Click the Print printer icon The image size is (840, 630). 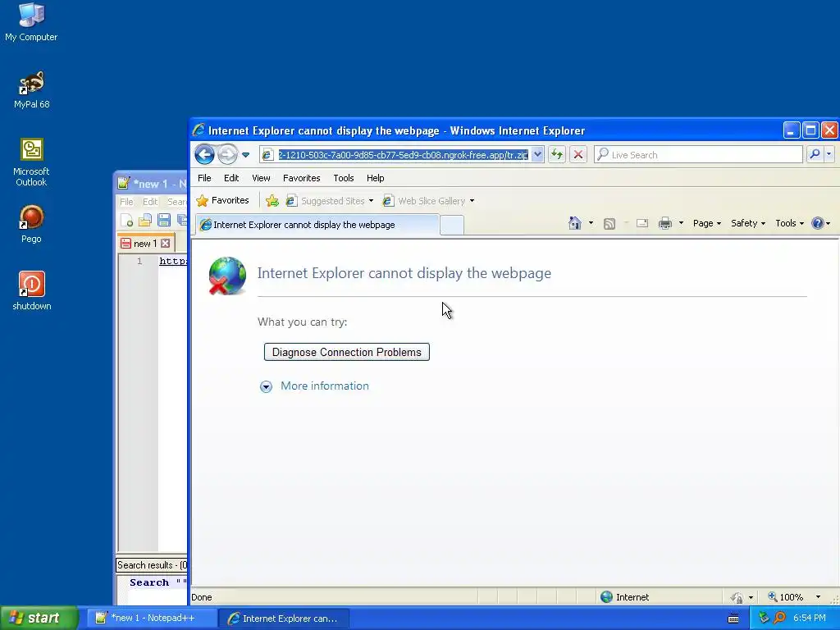pos(664,223)
